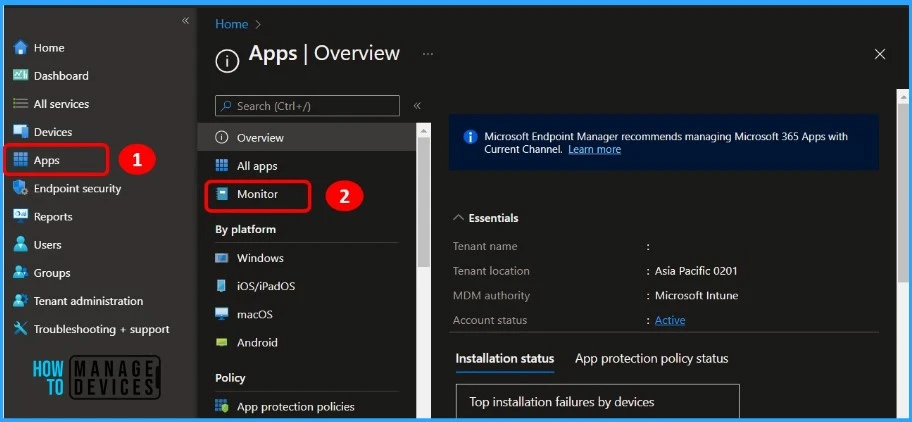Select Overview in Apps menu
The width and height of the screenshot is (912, 422).
point(260,138)
